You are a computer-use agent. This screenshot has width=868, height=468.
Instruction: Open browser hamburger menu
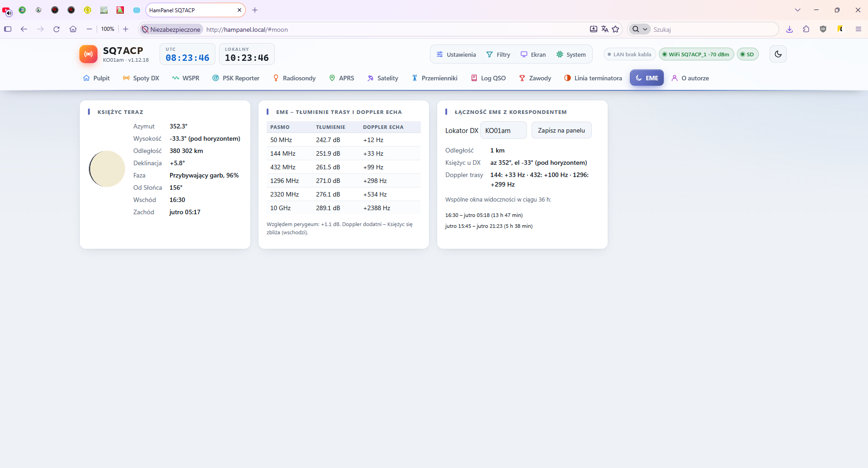coord(858,29)
